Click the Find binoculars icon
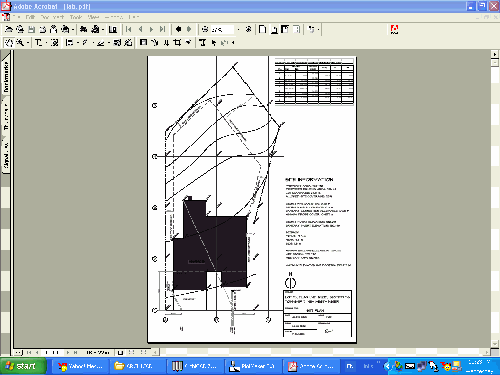Screen dimensions: 500x375 coord(84,30)
